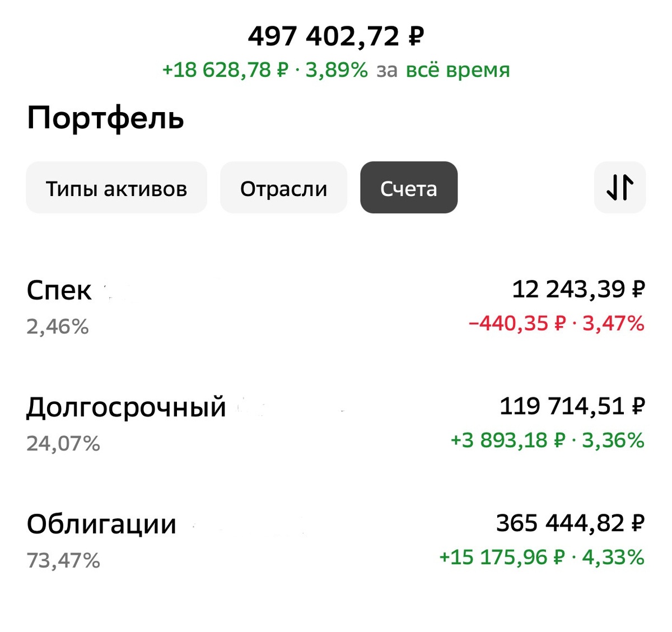Screen dimensions: 672x632
Task: Click the Портфель heading
Action: (x=106, y=118)
